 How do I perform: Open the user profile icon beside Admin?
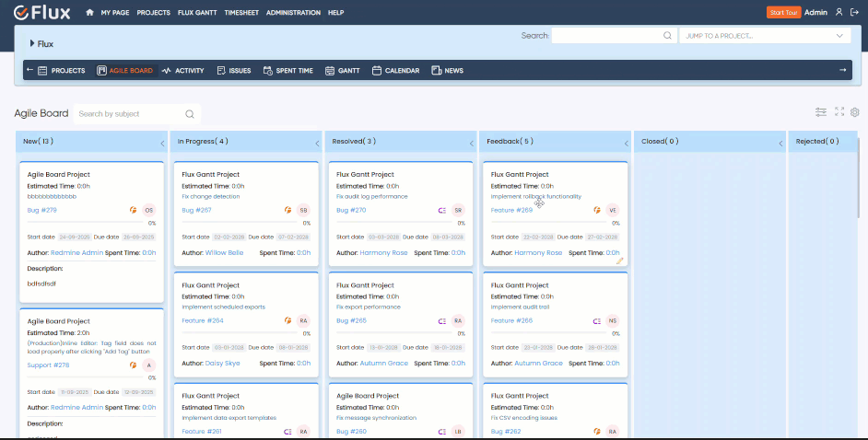click(x=839, y=12)
